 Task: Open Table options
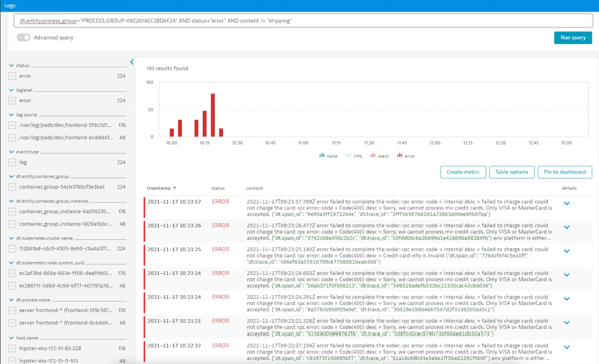click(511, 172)
